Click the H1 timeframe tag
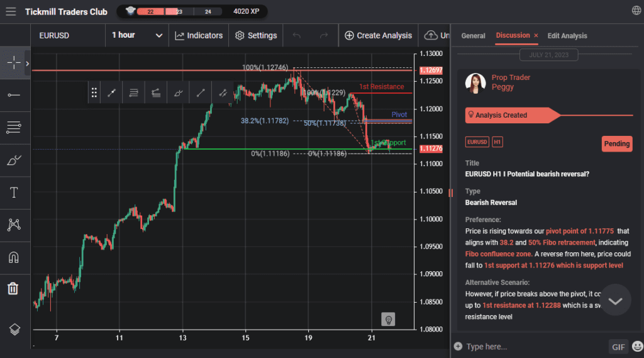Image resolution: width=644 pixels, height=358 pixels. point(497,142)
